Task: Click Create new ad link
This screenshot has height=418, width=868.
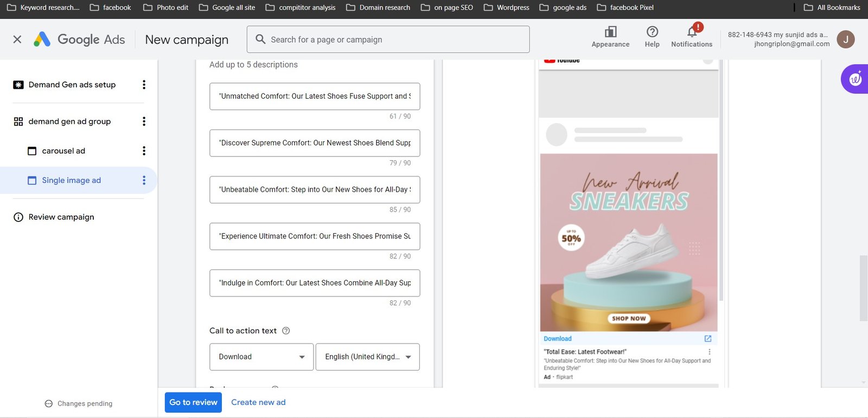Action: point(258,402)
